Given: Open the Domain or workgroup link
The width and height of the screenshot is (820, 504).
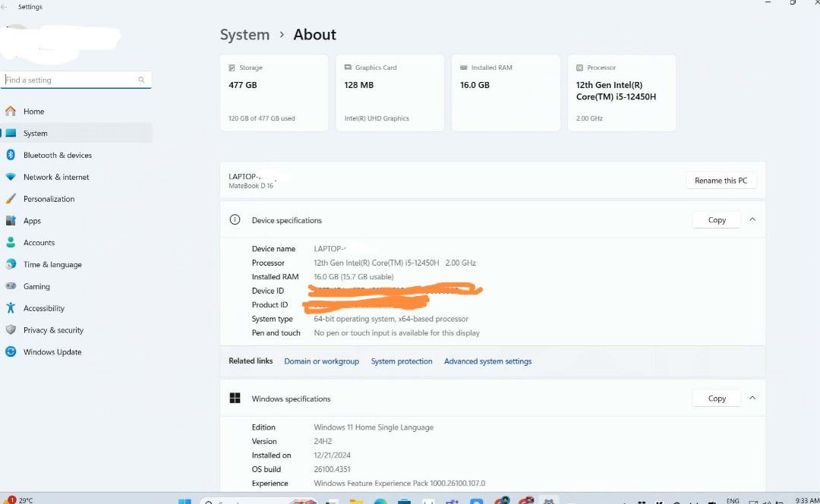Looking at the screenshot, I should (322, 361).
